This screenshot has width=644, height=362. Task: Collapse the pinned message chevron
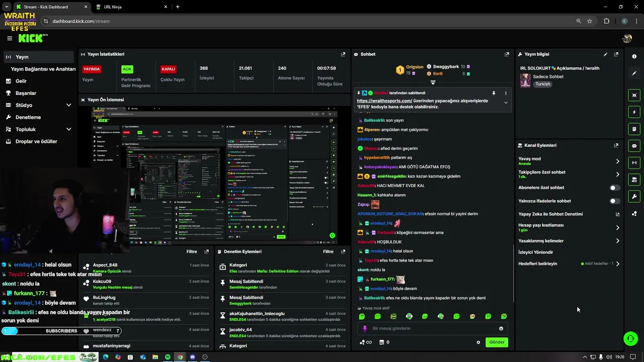pos(506,103)
